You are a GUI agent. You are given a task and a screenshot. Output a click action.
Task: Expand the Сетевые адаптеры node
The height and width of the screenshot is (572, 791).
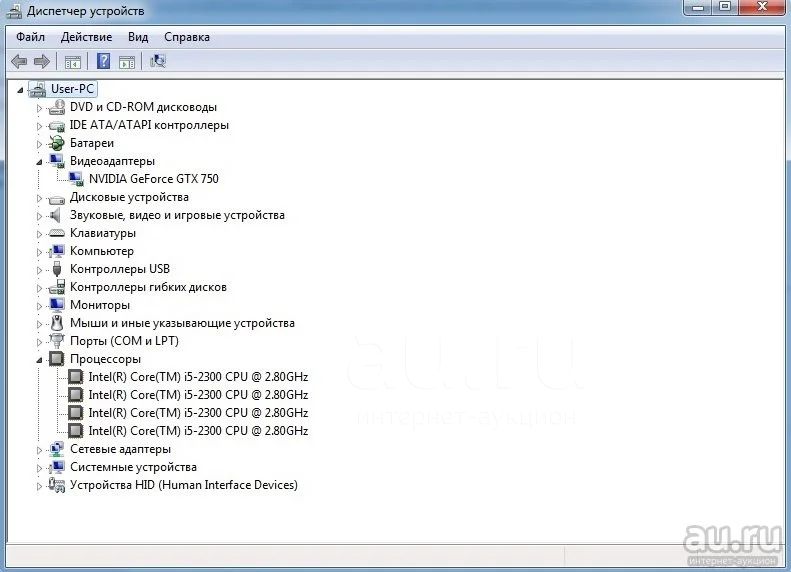39,450
